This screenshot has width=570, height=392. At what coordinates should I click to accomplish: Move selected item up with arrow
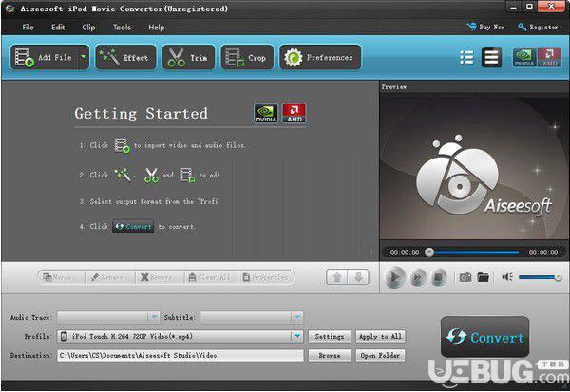coord(337,277)
